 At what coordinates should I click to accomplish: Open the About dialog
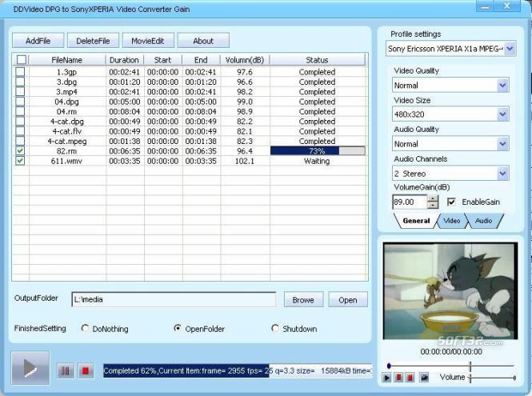pyautogui.click(x=203, y=41)
